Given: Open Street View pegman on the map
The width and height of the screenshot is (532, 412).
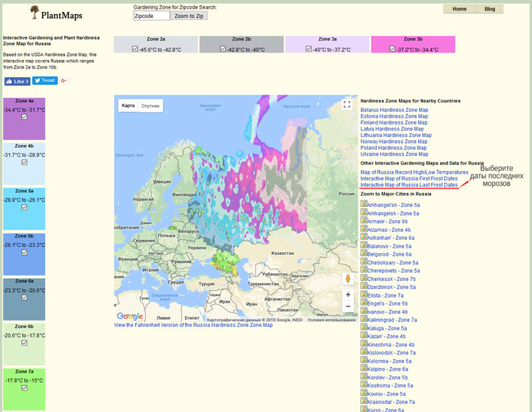Looking at the screenshot, I should point(347,278).
